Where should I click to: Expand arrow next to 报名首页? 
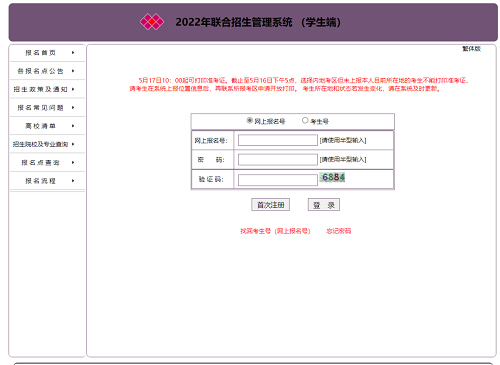(x=73, y=53)
